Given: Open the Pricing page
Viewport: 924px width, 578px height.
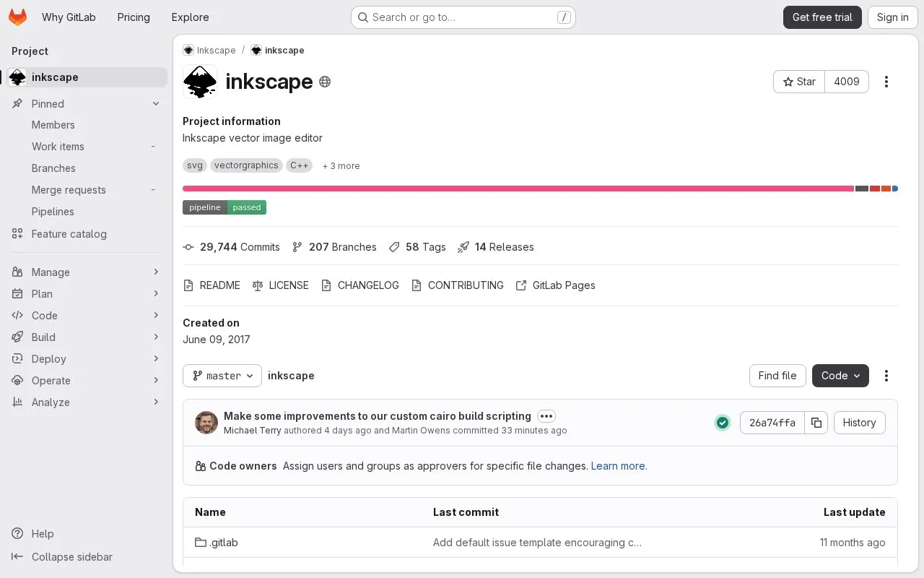Looking at the screenshot, I should click(134, 17).
